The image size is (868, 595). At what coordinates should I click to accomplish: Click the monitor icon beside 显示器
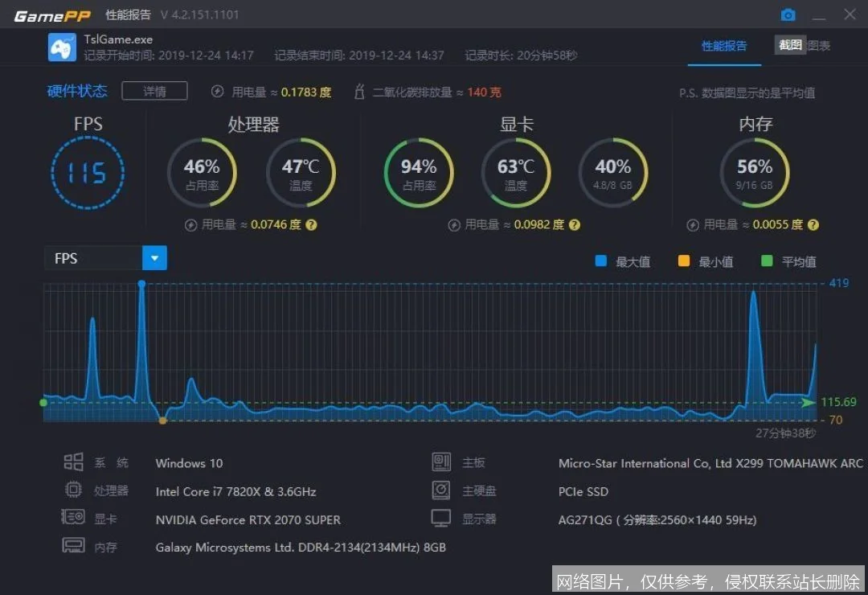tap(440, 518)
